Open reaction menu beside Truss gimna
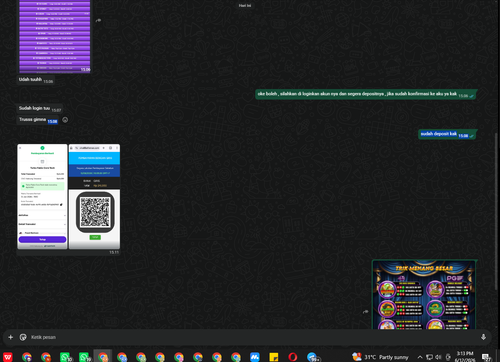The width and height of the screenshot is (500, 362). (x=65, y=120)
